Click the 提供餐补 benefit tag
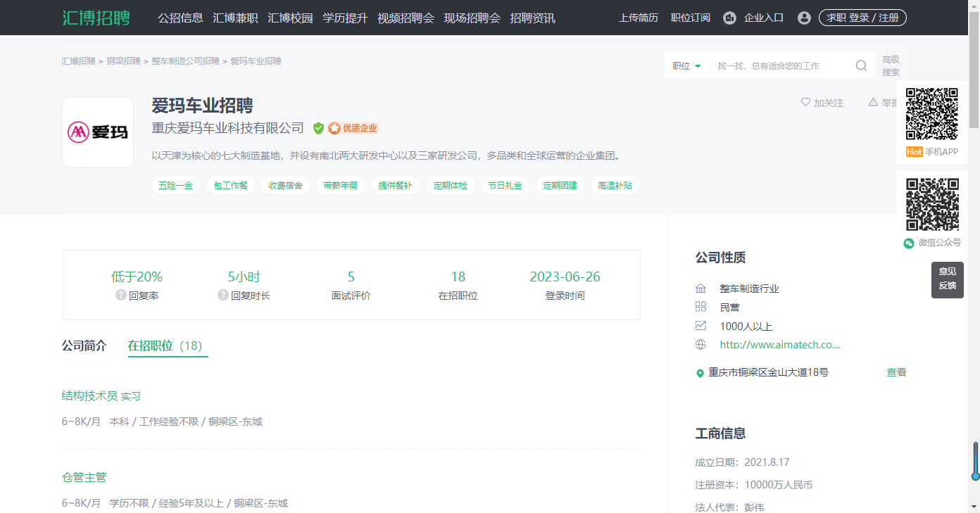Screen dimensions: 980x513 point(396,186)
